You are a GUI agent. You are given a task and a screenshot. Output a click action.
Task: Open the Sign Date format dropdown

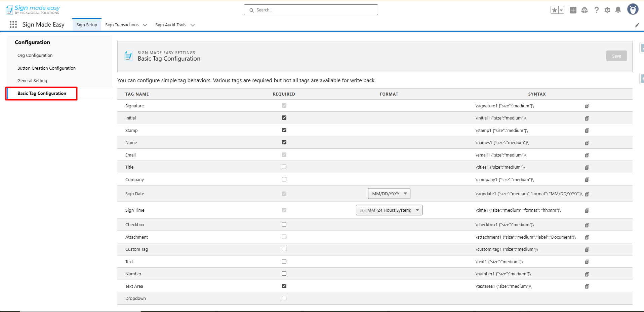point(389,194)
